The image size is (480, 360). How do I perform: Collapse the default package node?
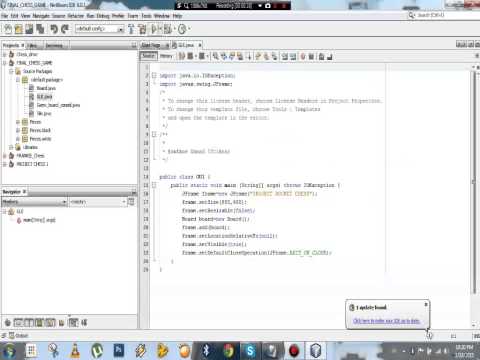pyautogui.click(x=18, y=80)
